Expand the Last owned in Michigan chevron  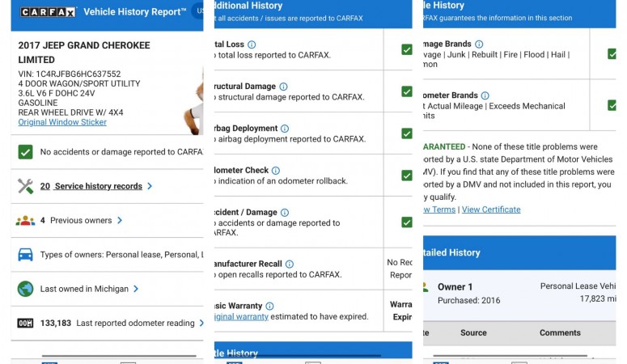[136, 289]
